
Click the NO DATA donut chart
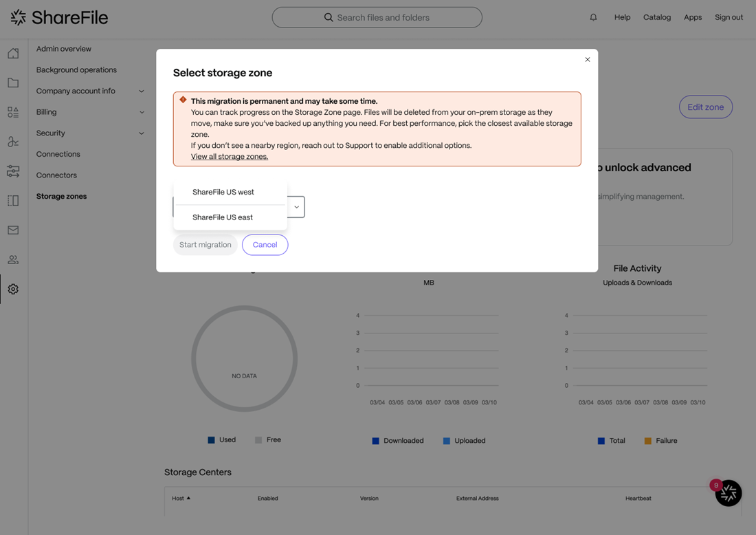pos(245,358)
